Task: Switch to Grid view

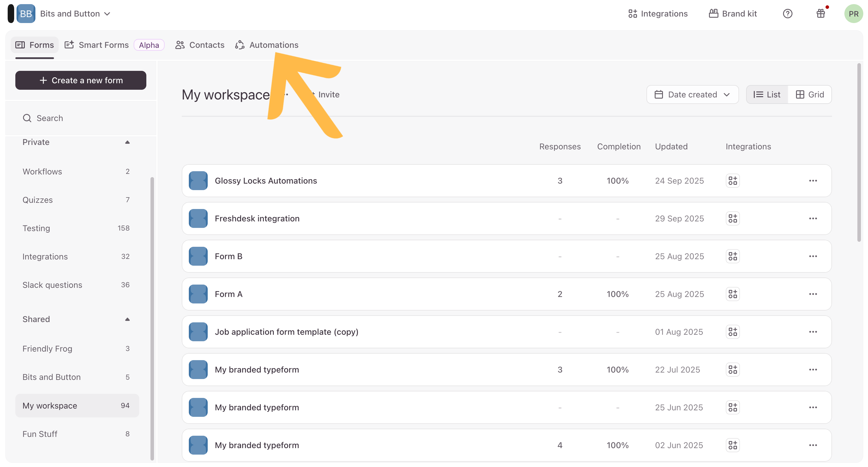Action: tap(810, 94)
